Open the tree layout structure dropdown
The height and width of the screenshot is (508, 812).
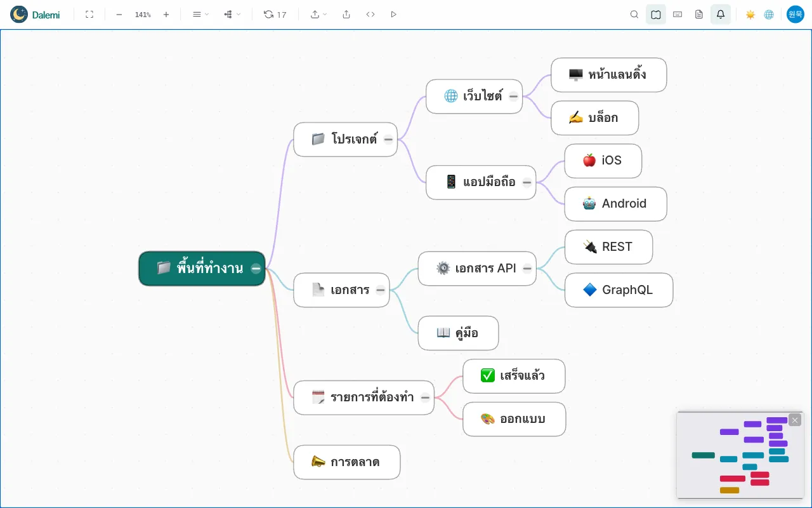pyautogui.click(x=232, y=14)
